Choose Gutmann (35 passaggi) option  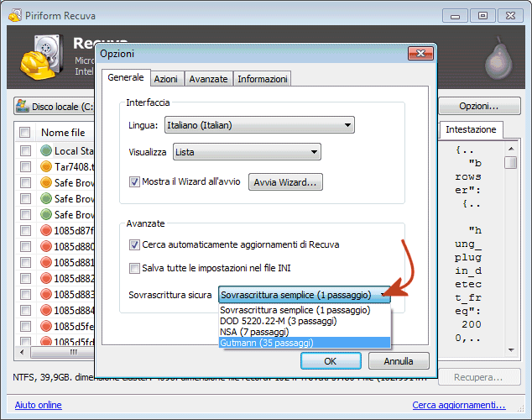click(305, 343)
